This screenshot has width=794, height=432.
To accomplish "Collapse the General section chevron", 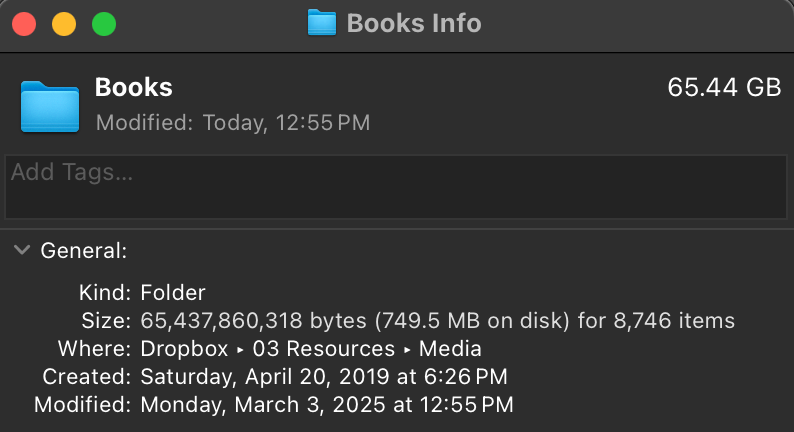I will click(x=22, y=251).
